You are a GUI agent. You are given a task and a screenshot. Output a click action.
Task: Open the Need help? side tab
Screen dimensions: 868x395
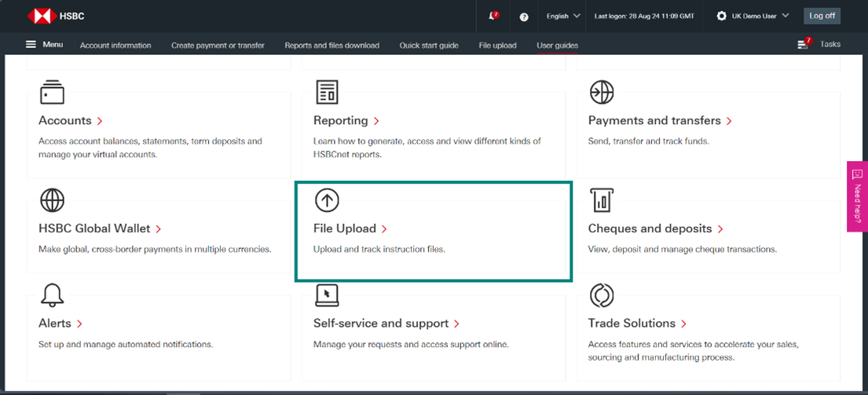[x=857, y=196]
